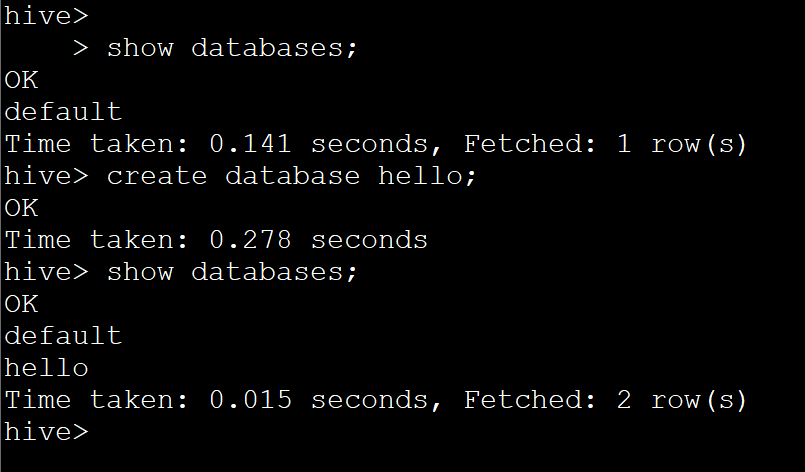Click the first hive prompt at top
Screen dimensions: 805x472
(x=46, y=15)
